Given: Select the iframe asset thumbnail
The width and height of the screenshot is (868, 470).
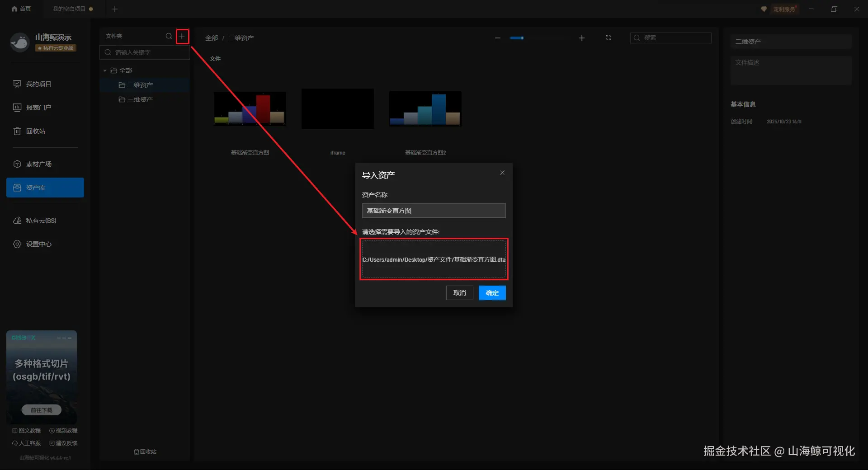Looking at the screenshot, I should 338,109.
